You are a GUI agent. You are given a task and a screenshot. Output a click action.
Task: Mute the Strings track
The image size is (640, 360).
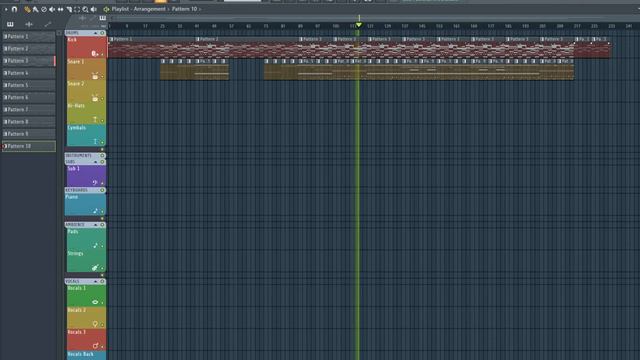102,268
